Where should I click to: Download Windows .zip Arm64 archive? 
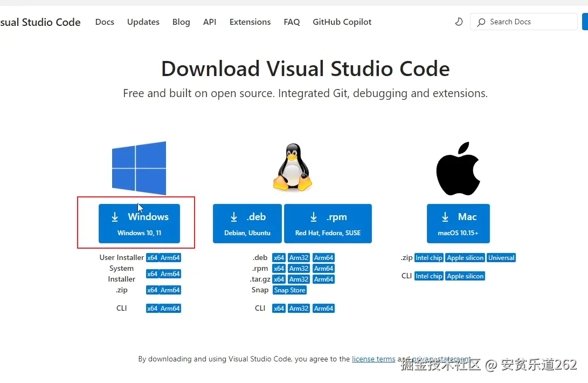(170, 290)
